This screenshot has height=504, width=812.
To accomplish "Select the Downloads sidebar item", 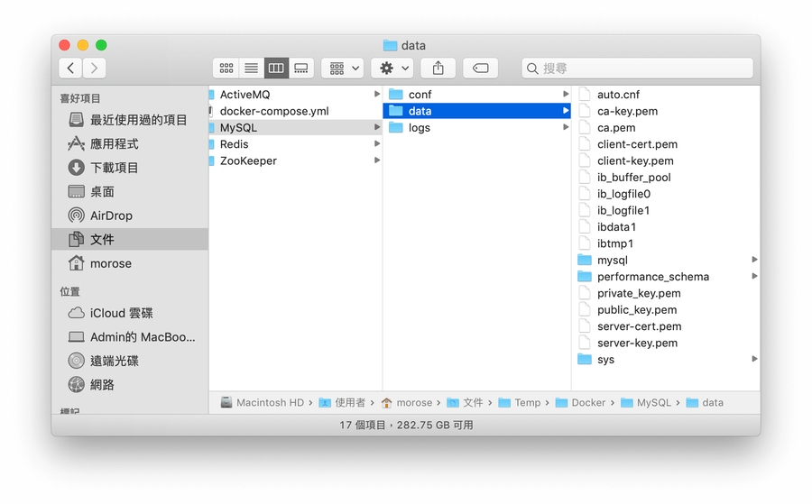I will pos(114,168).
